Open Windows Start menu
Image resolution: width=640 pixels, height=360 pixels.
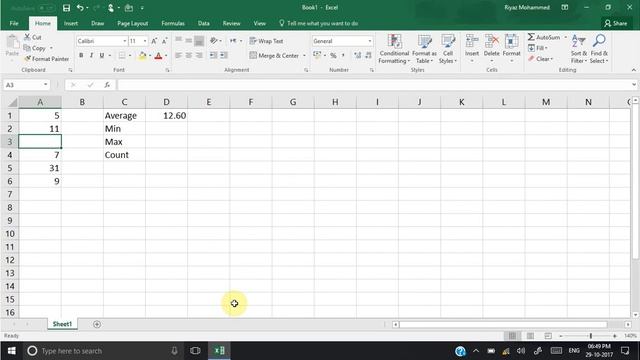tap(11, 351)
